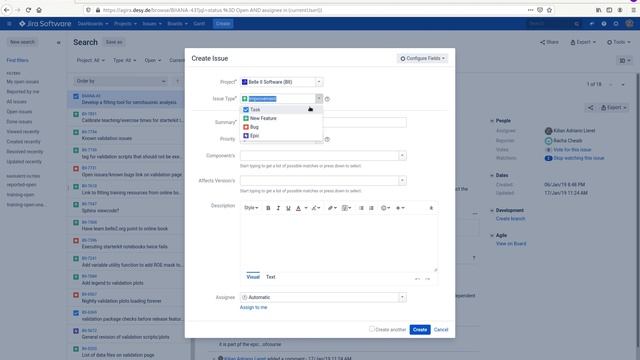The width and height of the screenshot is (640, 360).
Task: Click Jira Software logo
Action: coord(45,24)
